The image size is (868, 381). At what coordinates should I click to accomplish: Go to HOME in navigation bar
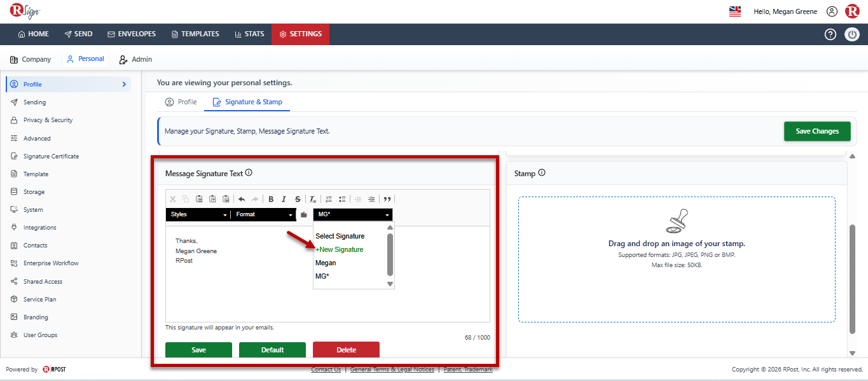point(34,34)
